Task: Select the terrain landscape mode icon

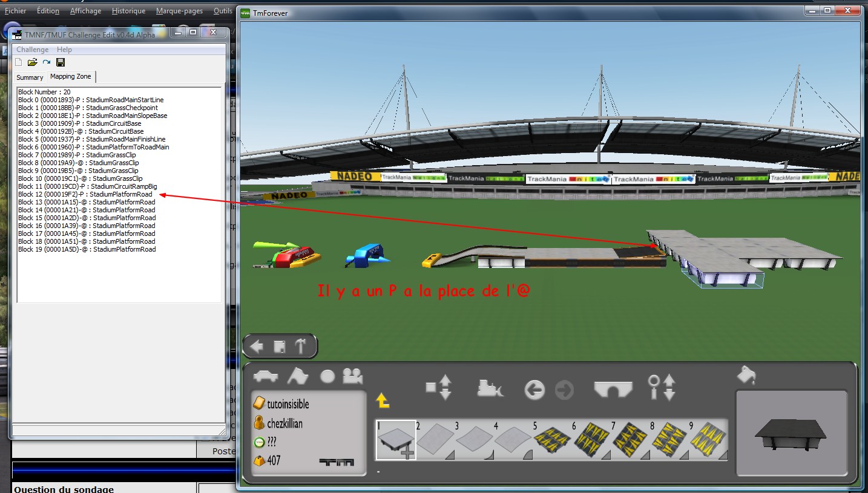Action: pyautogui.click(x=297, y=376)
